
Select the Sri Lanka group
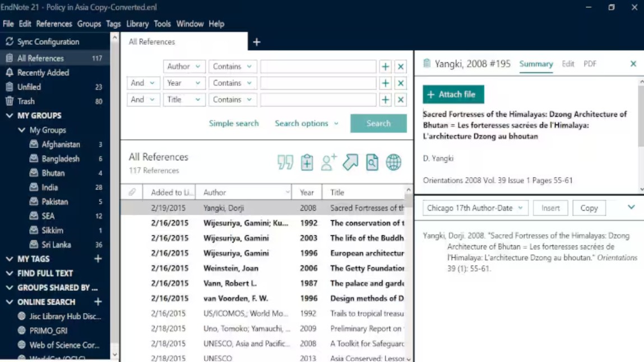(56, 245)
